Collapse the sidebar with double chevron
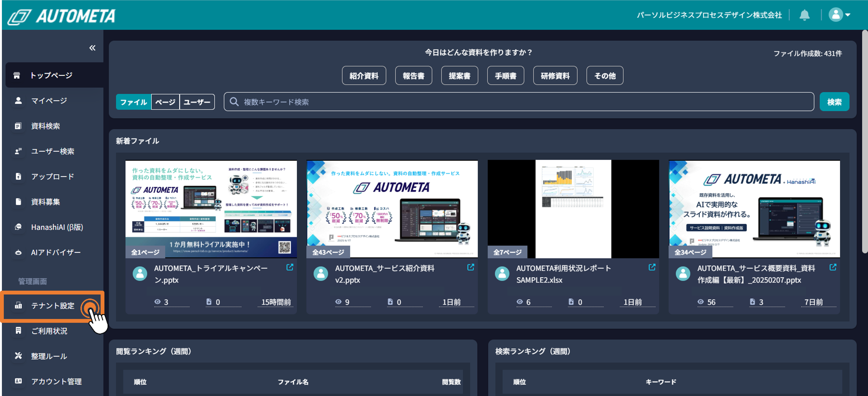Viewport: 868px width, 396px height. click(92, 48)
